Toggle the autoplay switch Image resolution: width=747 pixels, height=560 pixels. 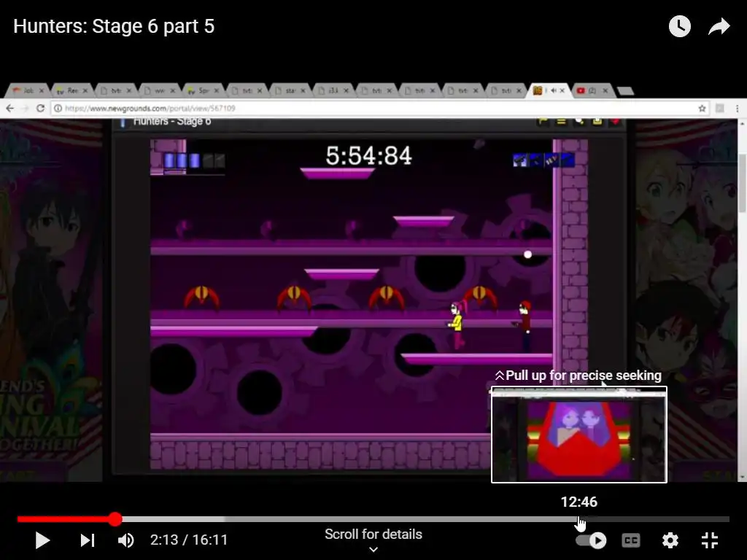(591, 540)
